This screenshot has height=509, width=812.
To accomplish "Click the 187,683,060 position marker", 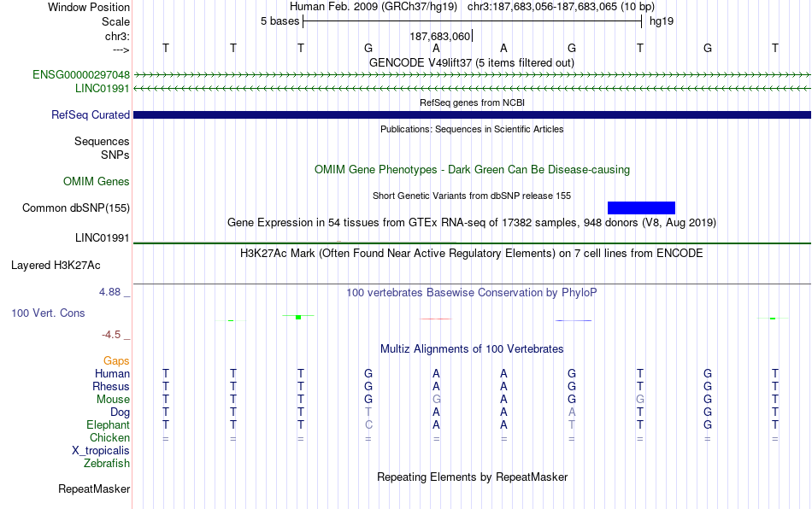I will pos(440,36).
